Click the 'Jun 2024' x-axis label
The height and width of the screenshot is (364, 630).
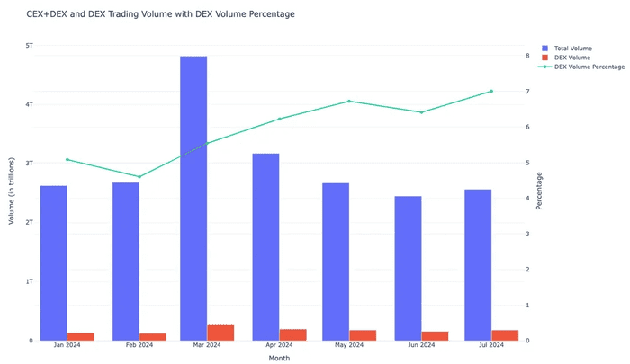pos(421,345)
